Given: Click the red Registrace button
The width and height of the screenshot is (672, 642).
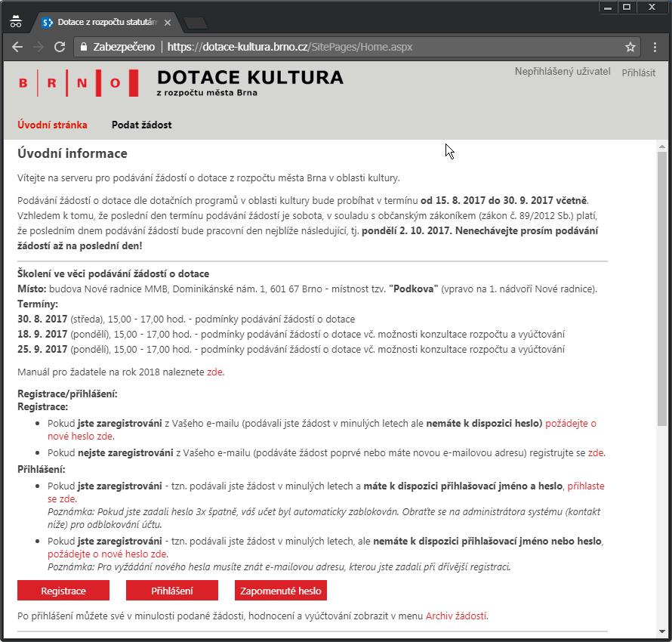Looking at the screenshot, I should point(63,591).
